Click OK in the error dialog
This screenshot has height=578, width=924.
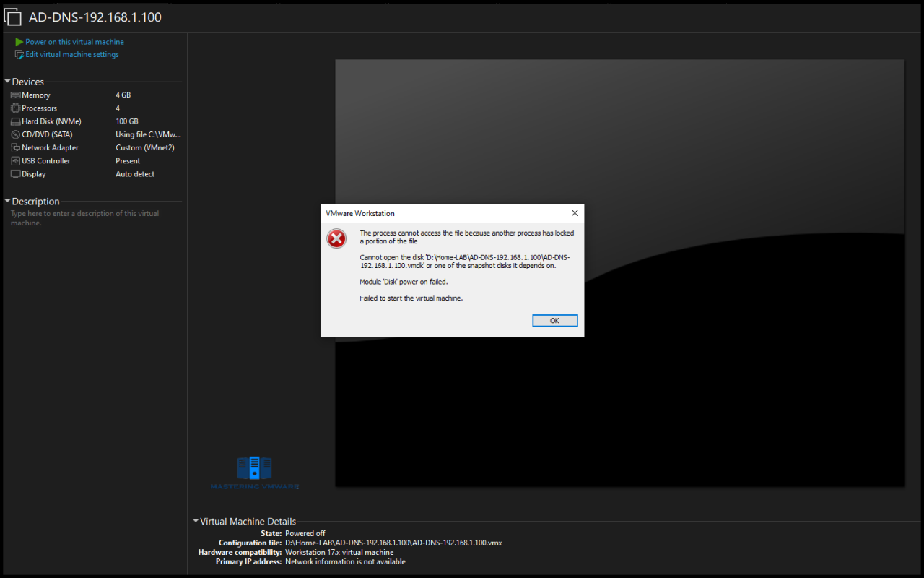pos(554,321)
